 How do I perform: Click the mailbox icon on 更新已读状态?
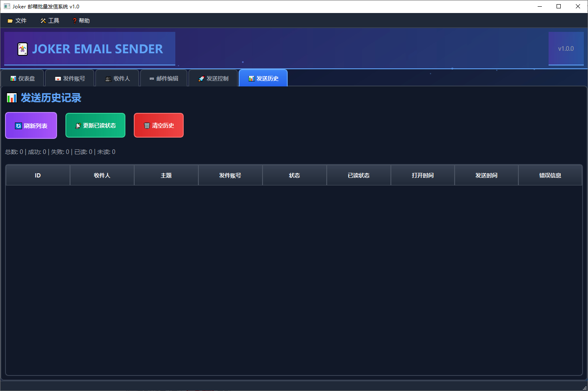78,125
